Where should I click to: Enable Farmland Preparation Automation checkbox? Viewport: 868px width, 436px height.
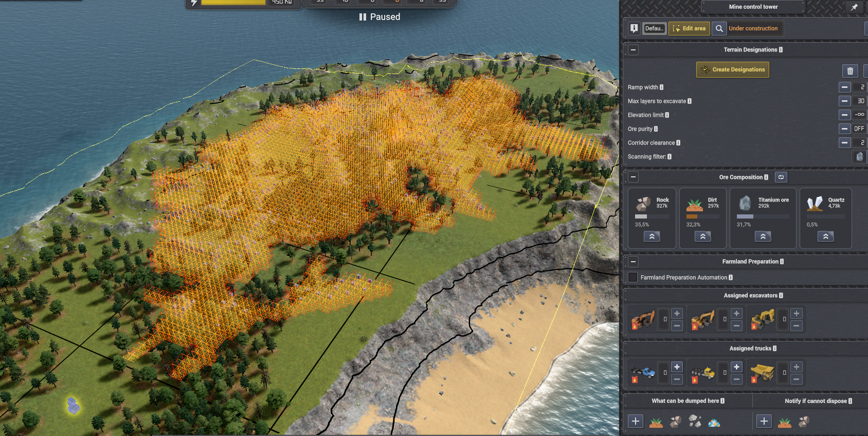coord(633,277)
